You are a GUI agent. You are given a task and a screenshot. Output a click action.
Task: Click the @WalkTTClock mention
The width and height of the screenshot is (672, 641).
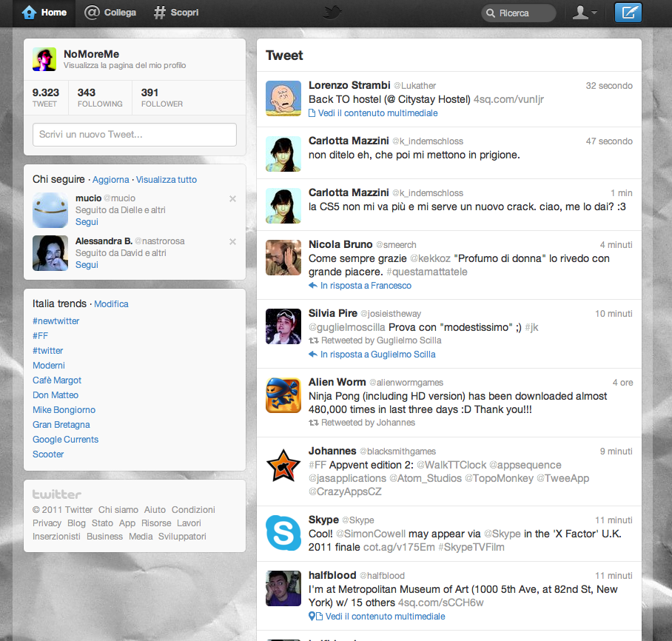coord(451,466)
